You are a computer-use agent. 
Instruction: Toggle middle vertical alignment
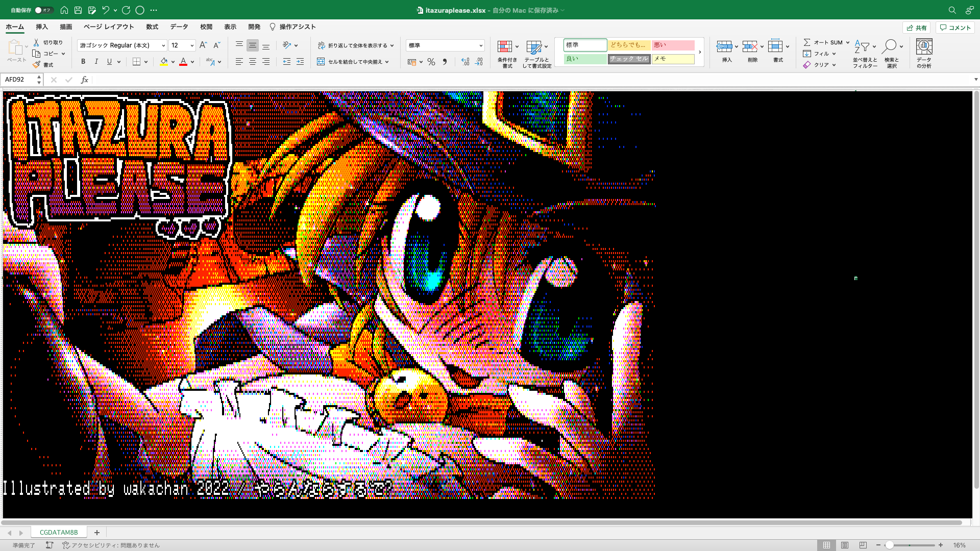tap(253, 45)
